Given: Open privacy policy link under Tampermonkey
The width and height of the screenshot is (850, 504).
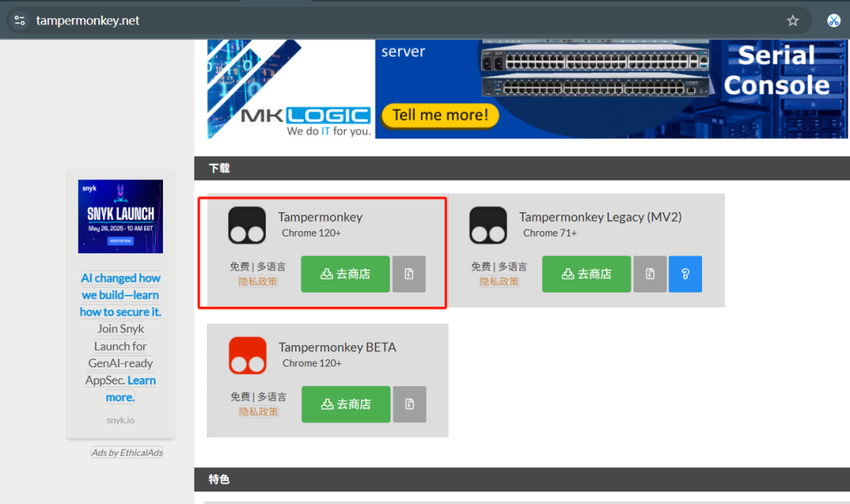Looking at the screenshot, I should pyautogui.click(x=258, y=281).
